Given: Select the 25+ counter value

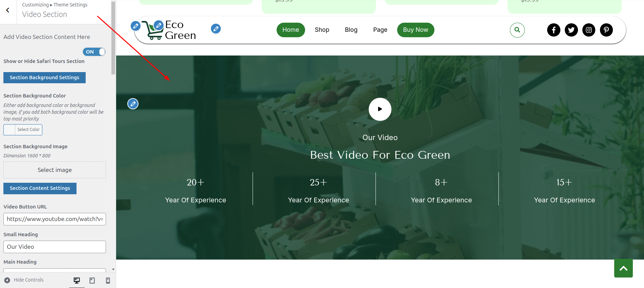Looking at the screenshot, I should pos(318,182).
